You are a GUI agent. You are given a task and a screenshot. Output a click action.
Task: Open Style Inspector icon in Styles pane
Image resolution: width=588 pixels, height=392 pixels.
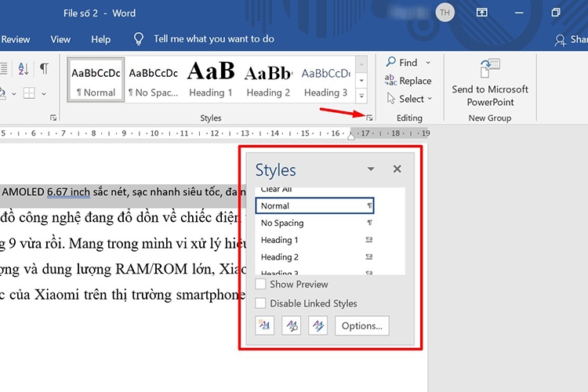point(292,325)
